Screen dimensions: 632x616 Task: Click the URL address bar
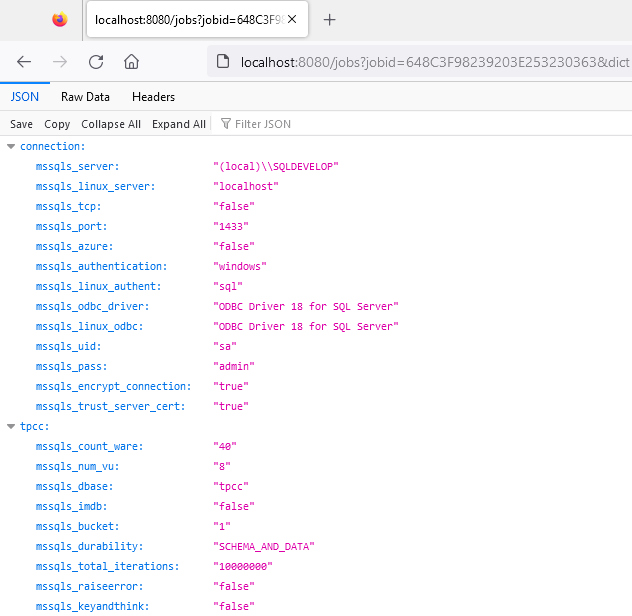pyautogui.click(x=419, y=62)
